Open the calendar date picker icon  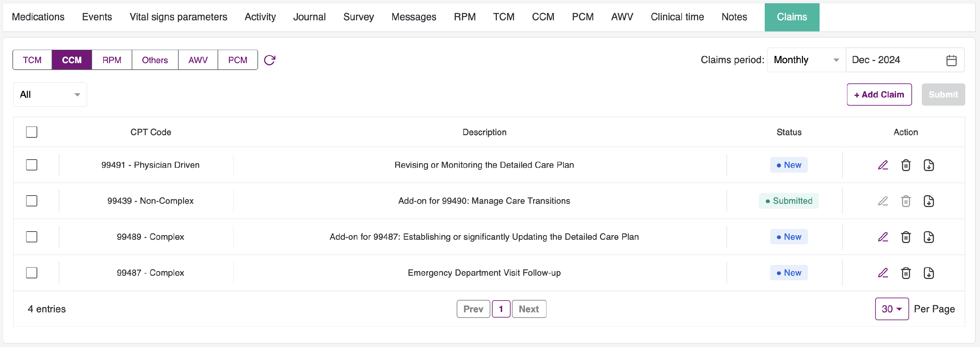click(x=951, y=60)
